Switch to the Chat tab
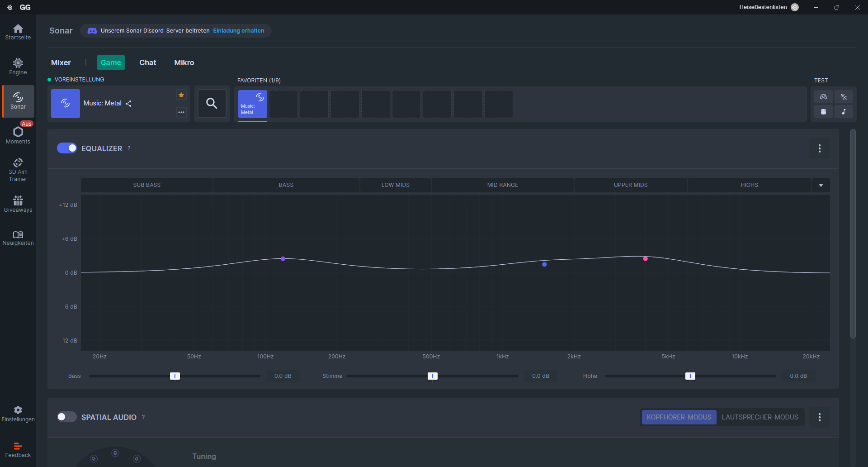Screen dimensions: 868x467 click(x=147, y=62)
